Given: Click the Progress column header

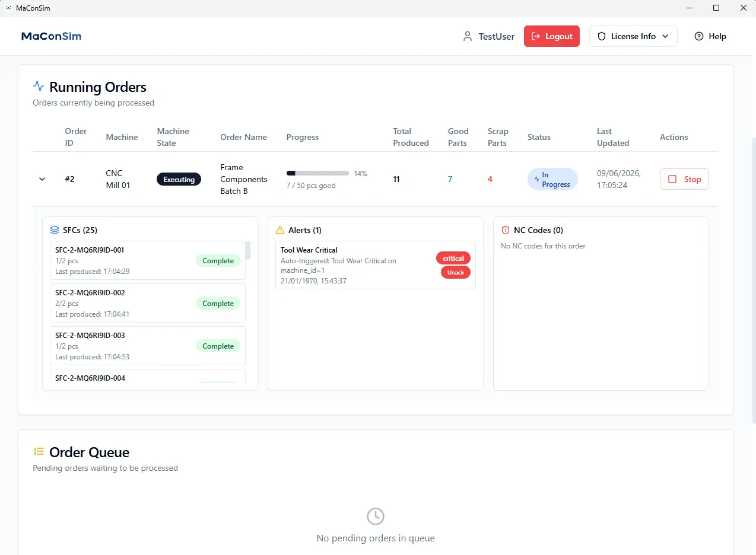Looking at the screenshot, I should pyautogui.click(x=303, y=137).
